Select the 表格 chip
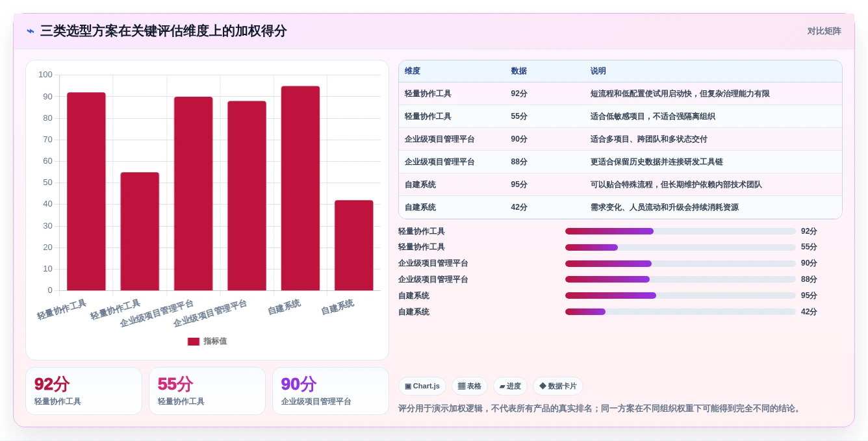868x441 pixels. point(470,386)
